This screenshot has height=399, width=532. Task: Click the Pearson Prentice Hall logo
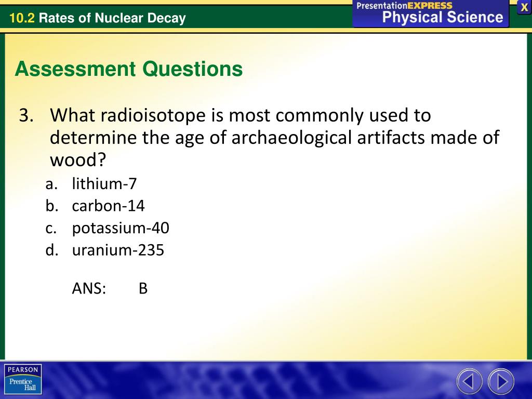coord(23,379)
